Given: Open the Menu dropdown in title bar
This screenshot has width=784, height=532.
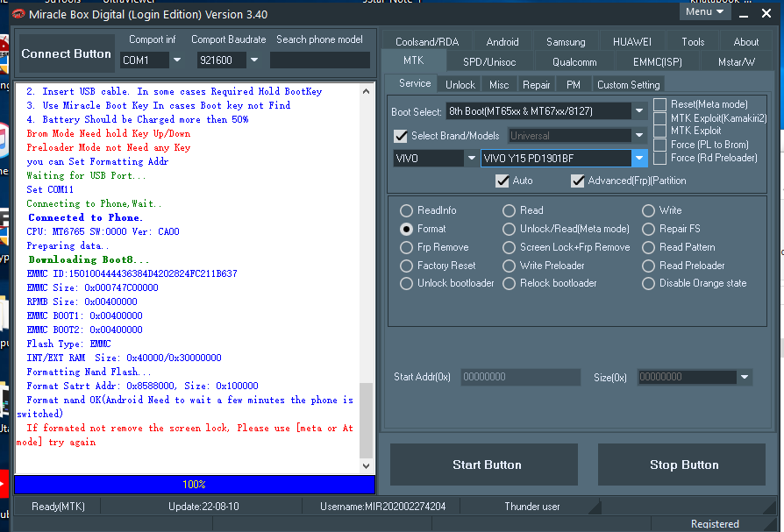Looking at the screenshot, I should point(705,12).
